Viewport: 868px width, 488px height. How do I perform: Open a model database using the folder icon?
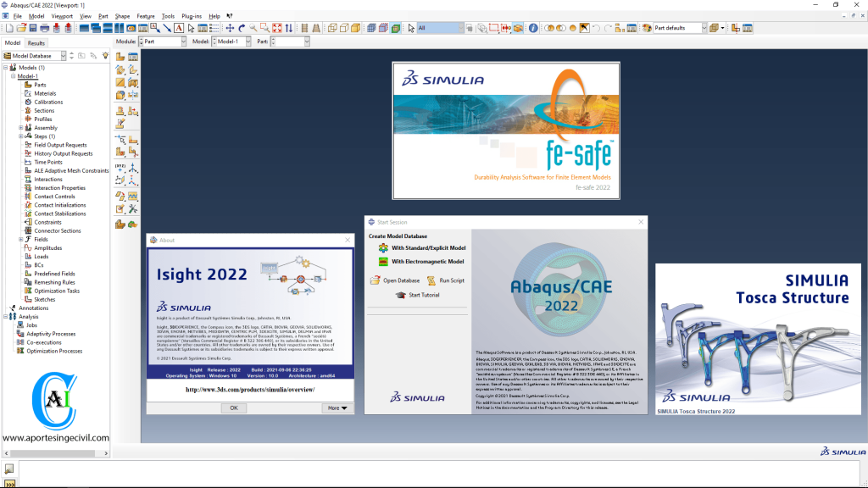pyautogui.click(x=21, y=29)
